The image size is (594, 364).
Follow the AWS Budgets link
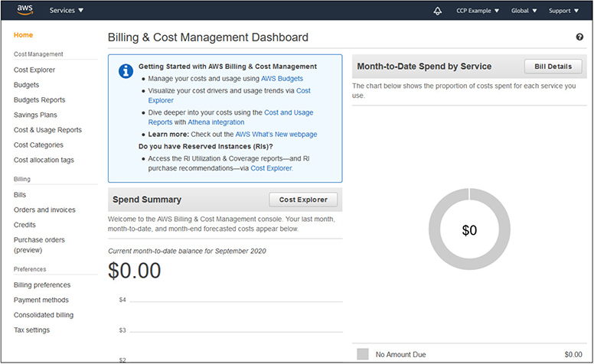[282, 79]
